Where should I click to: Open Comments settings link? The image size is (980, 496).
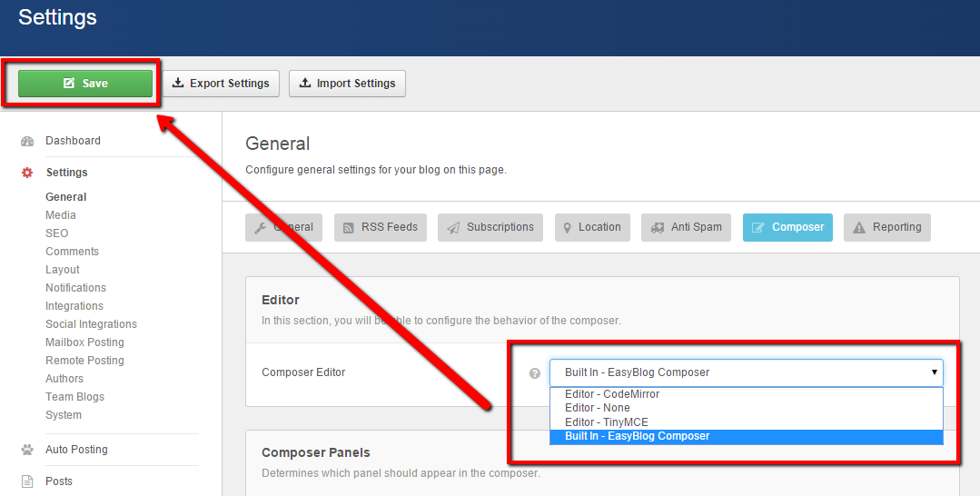tap(72, 251)
